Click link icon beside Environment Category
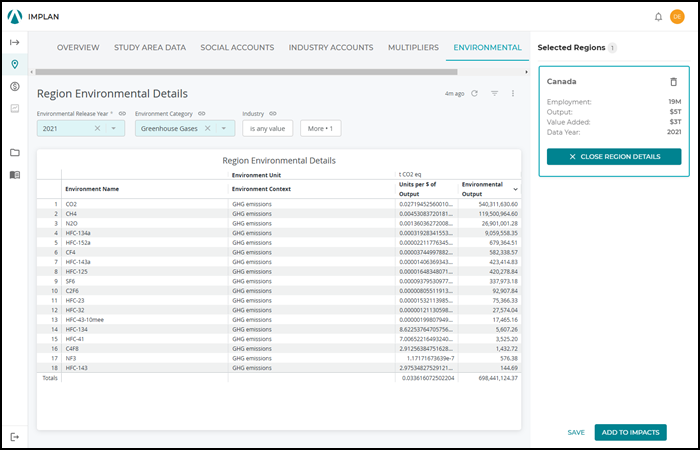 coord(201,113)
